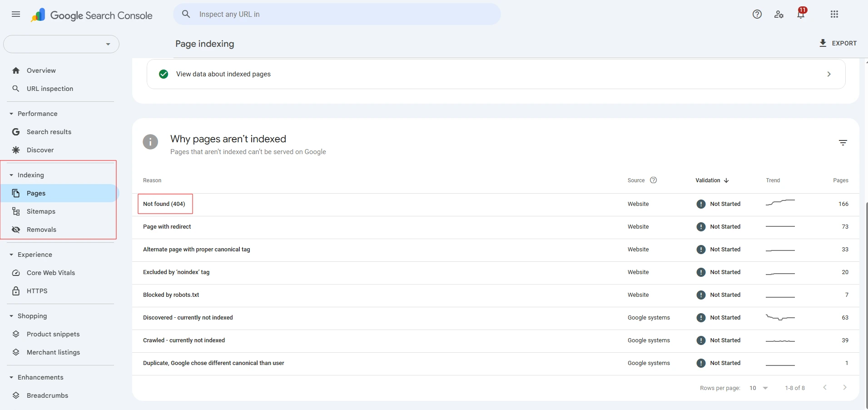Open the hamburger main menu
Screen dimensions: 868x410
(x=16, y=14)
